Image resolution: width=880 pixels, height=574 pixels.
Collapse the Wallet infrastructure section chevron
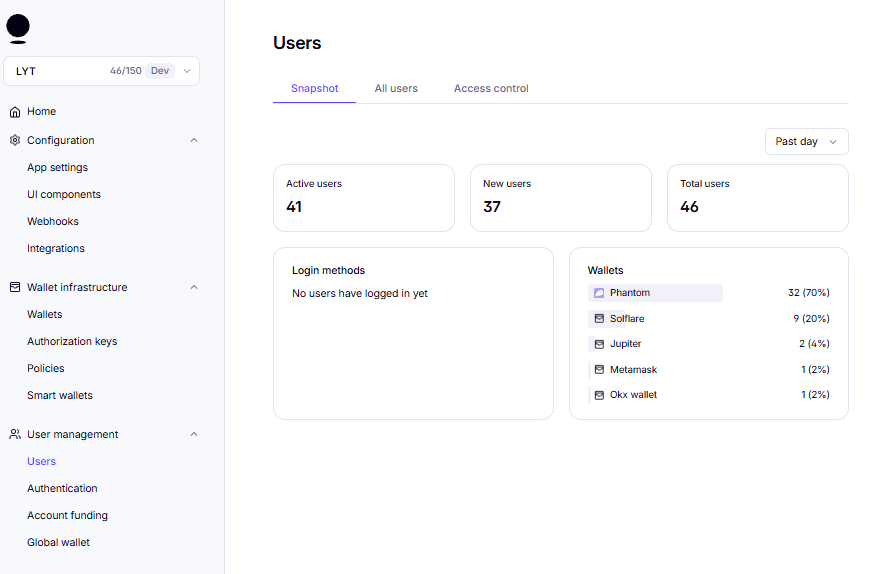click(194, 287)
